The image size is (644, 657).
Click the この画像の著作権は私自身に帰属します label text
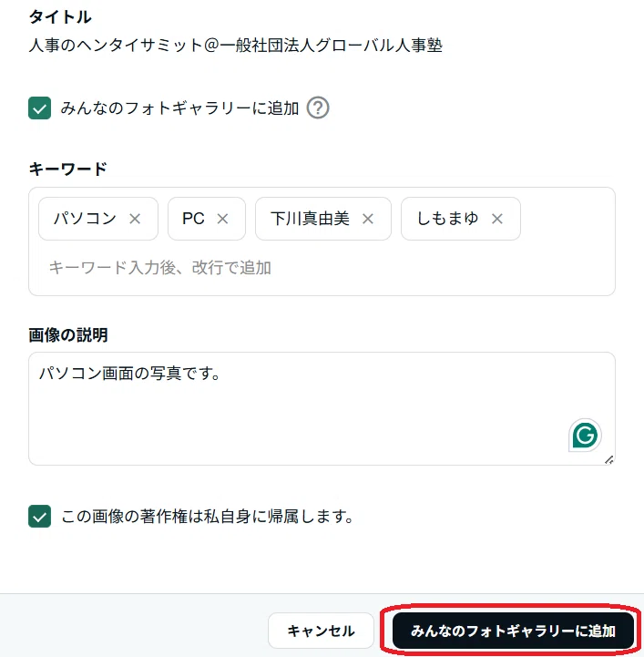pos(208,516)
